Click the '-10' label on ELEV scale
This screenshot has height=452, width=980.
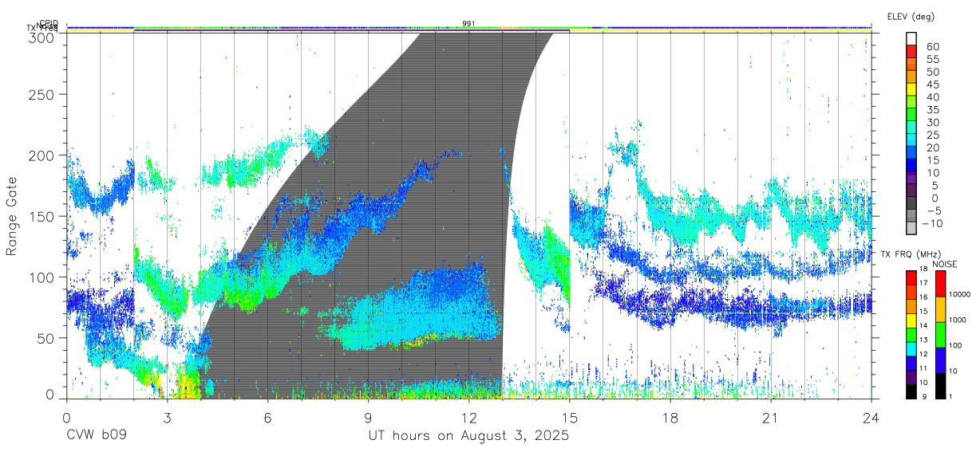coord(934,223)
